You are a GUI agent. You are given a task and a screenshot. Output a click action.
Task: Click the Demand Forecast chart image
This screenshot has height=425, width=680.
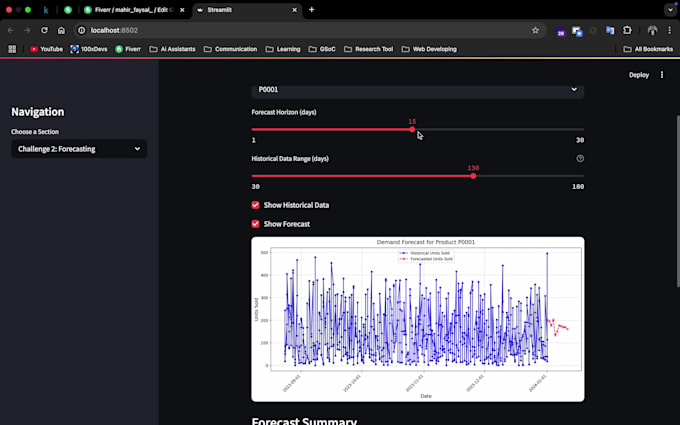[418, 319]
